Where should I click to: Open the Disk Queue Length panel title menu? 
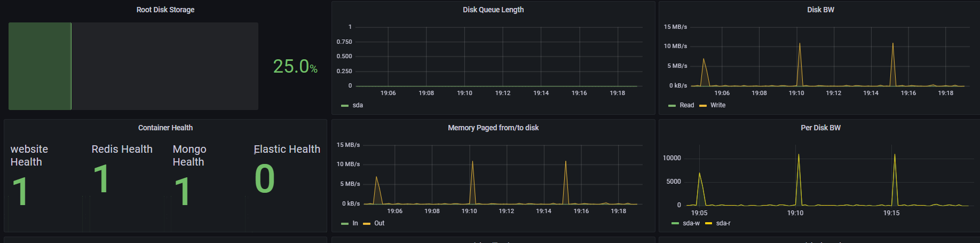493,10
